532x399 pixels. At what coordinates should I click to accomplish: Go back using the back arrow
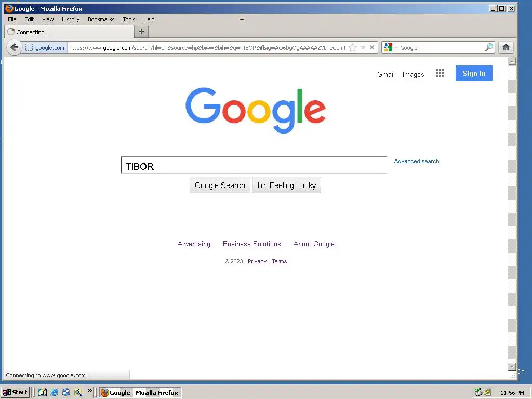pyautogui.click(x=14, y=47)
